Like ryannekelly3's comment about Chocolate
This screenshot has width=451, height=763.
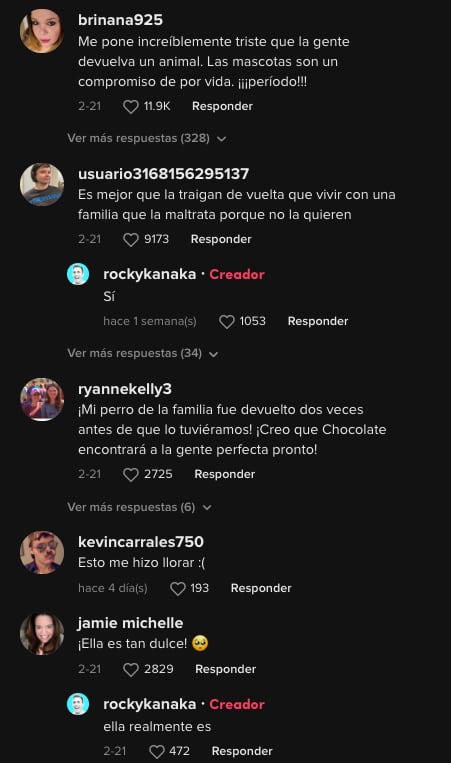pos(131,474)
